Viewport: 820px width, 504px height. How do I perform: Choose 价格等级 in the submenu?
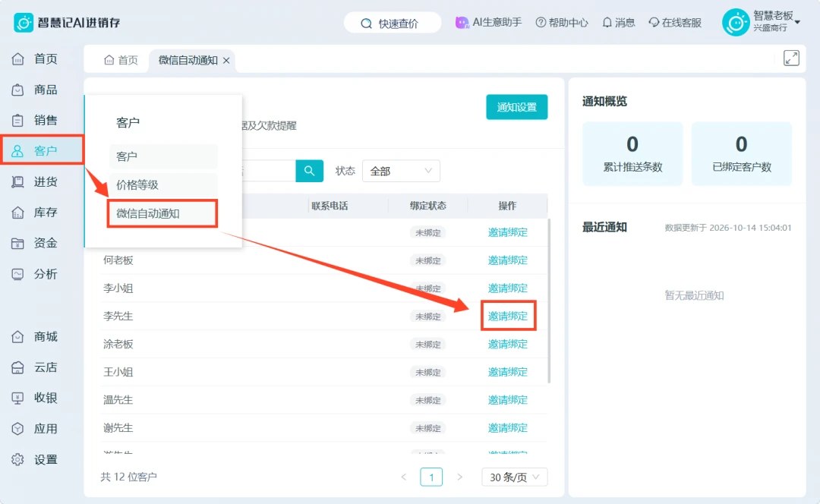tap(163, 184)
